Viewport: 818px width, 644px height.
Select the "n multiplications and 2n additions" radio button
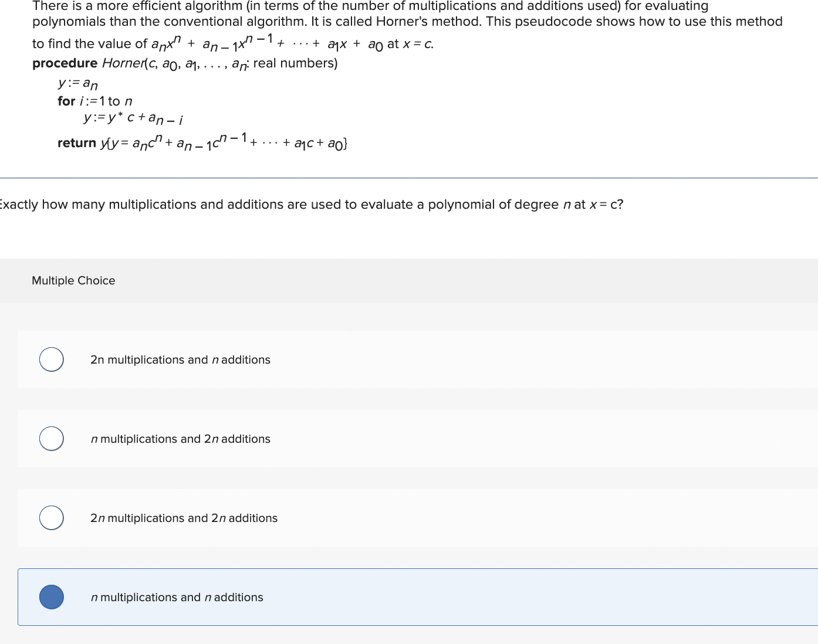(51, 438)
